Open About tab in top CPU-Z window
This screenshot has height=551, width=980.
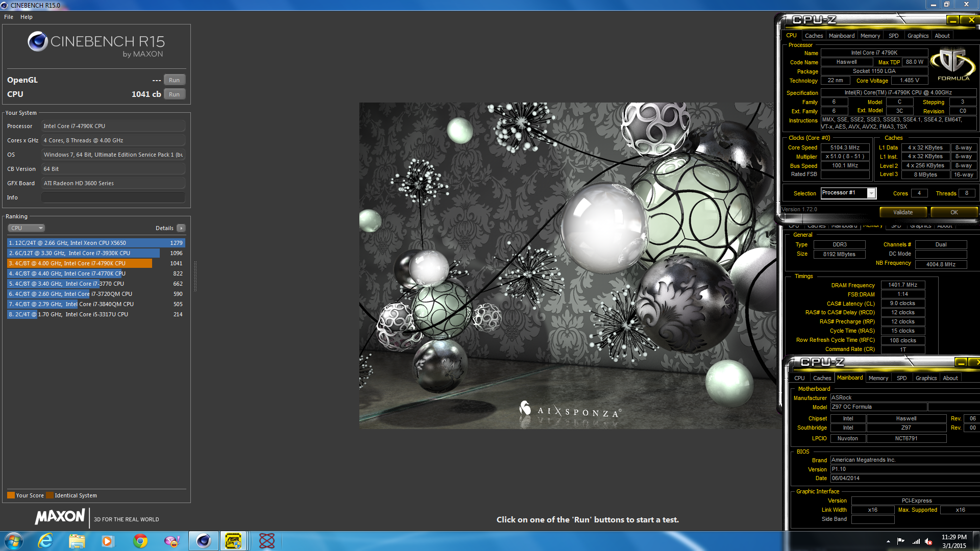(942, 36)
